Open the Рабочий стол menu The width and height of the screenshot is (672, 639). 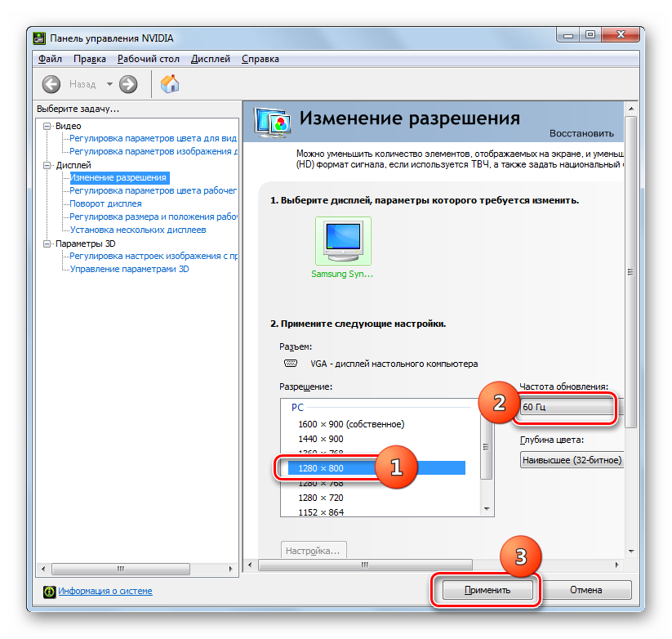149,59
